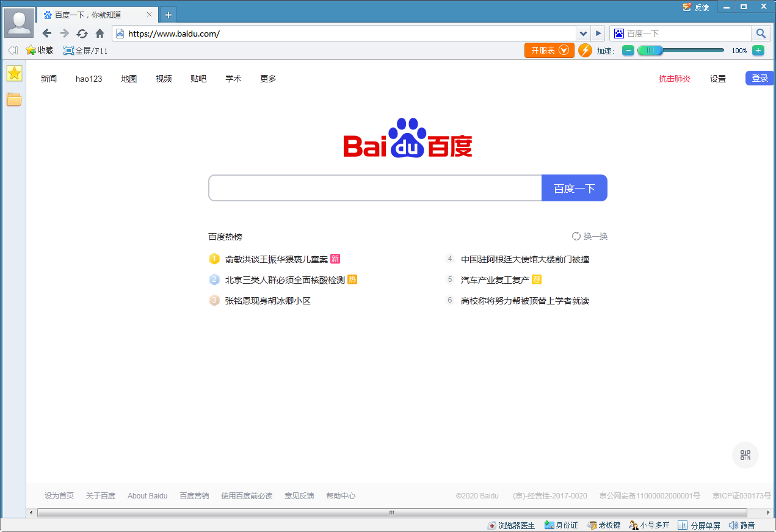Open hot item 高校称将努力帮被顶替上学者就读
This screenshot has height=532, width=776.
pos(525,301)
